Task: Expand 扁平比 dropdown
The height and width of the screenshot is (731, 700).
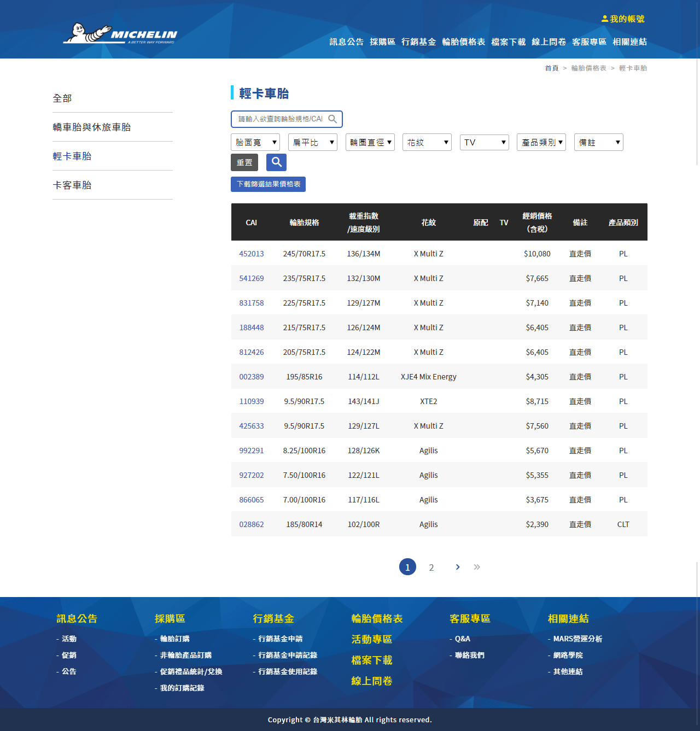Action: pyautogui.click(x=313, y=142)
